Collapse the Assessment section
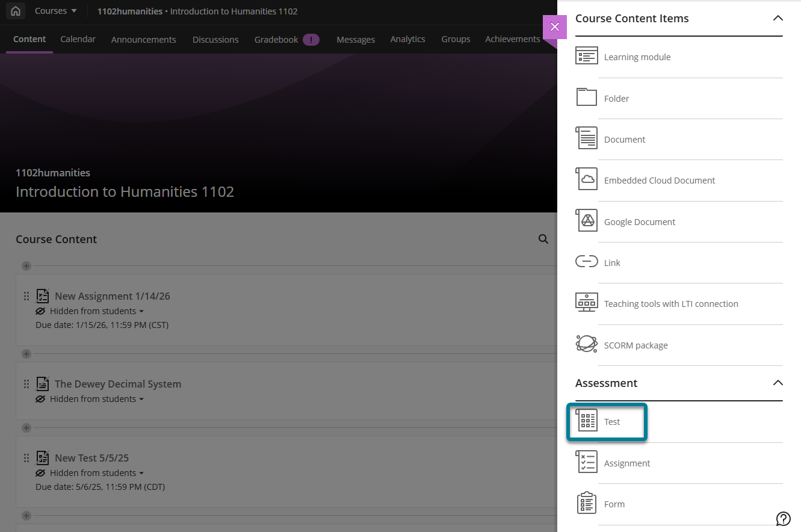This screenshot has height=532, width=801. pyautogui.click(x=778, y=383)
